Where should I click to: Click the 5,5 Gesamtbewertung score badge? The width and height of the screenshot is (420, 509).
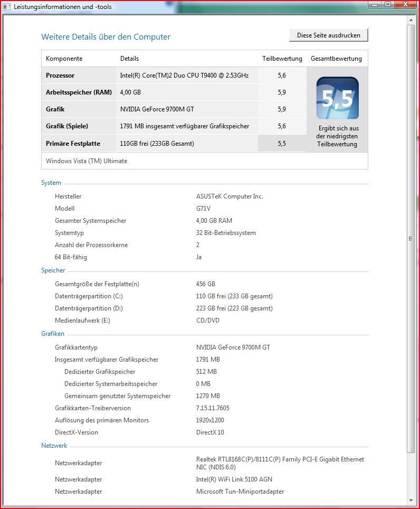click(337, 98)
